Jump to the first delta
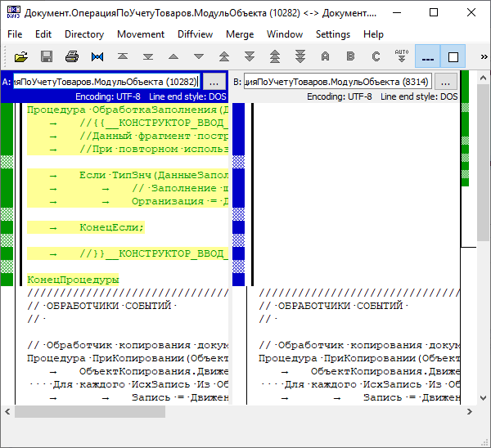Viewport: 491px width, 448px height. click(x=123, y=56)
